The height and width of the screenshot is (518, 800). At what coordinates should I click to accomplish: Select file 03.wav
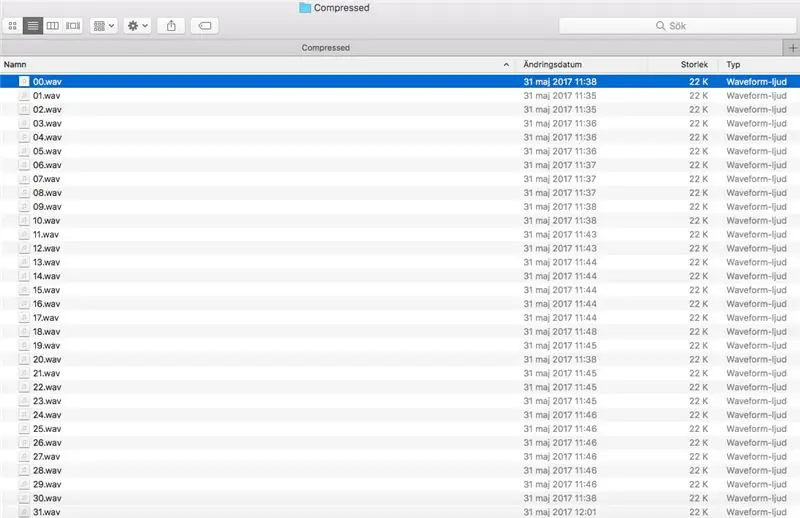click(x=400, y=123)
